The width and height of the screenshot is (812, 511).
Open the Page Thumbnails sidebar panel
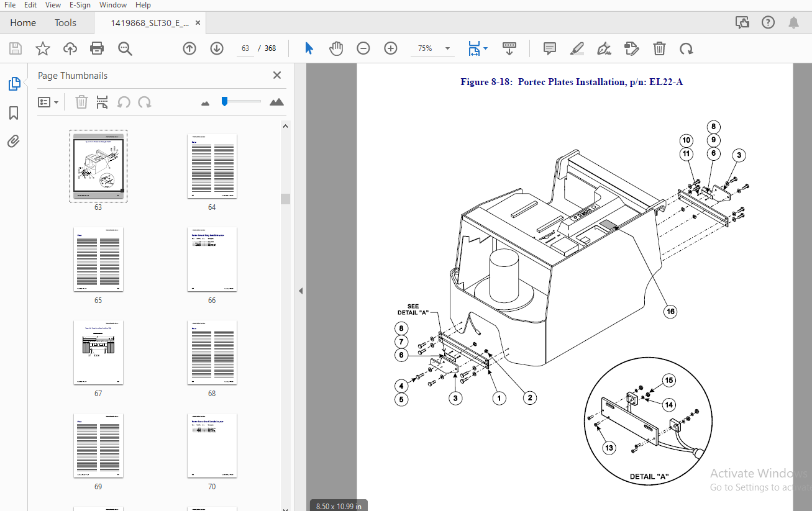[x=14, y=84]
